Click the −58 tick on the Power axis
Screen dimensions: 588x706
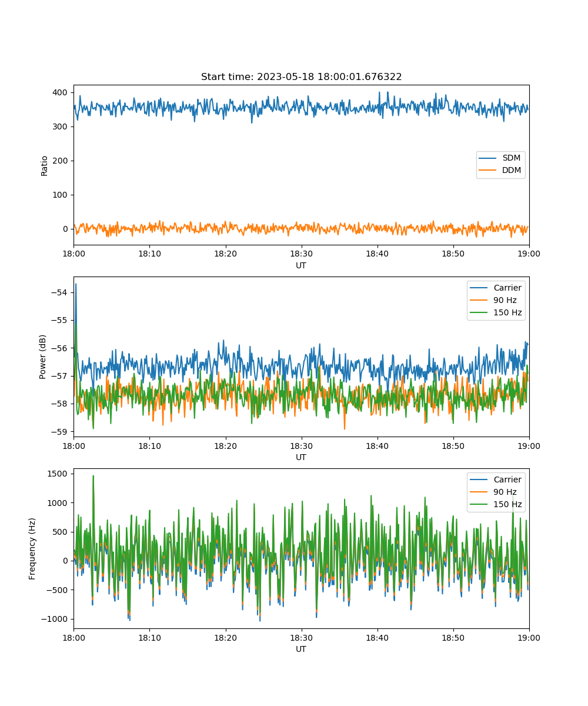click(61, 404)
